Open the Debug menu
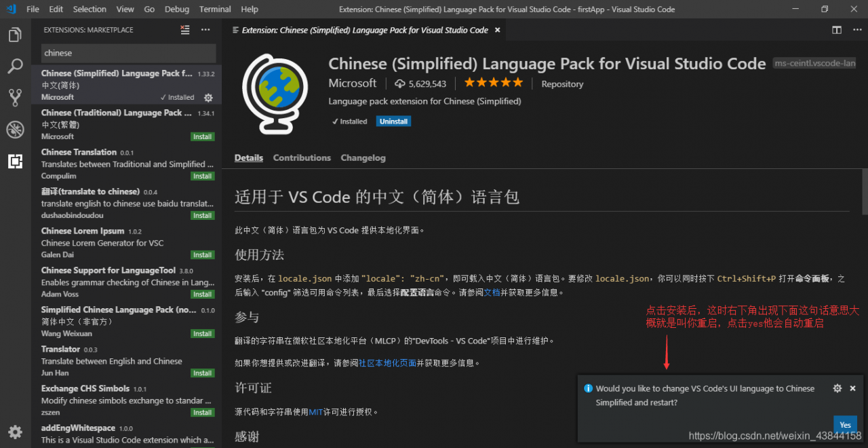Image resolution: width=868 pixels, height=448 pixels. click(177, 9)
